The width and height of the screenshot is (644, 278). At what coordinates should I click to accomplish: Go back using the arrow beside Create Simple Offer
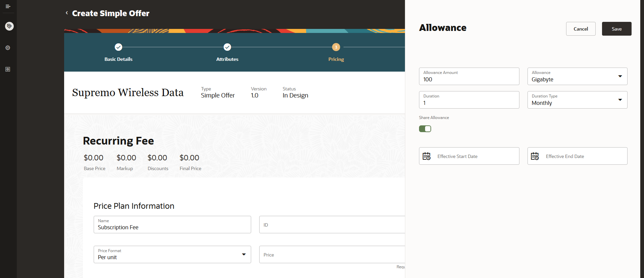click(x=67, y=13)
